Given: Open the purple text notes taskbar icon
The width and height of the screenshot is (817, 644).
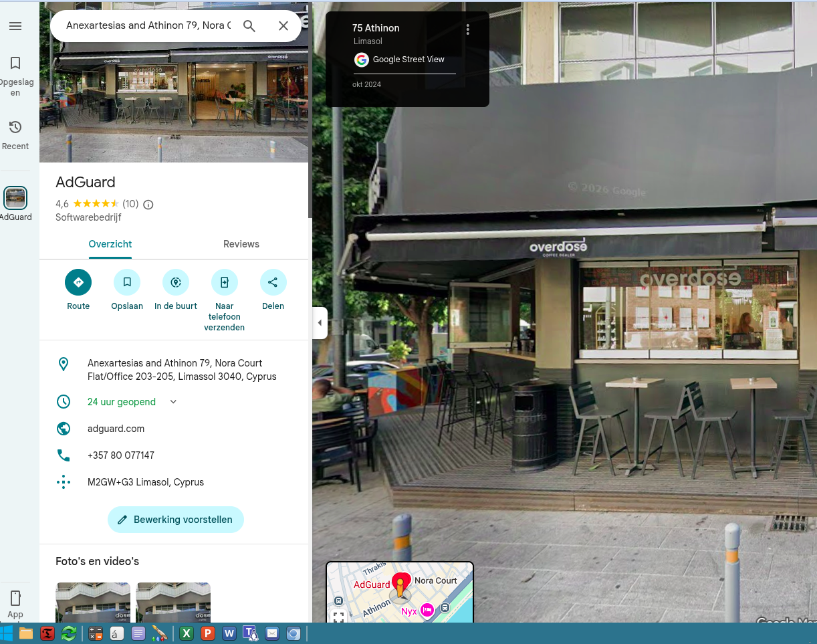Looking at the screenshot, I should point(138,633).
